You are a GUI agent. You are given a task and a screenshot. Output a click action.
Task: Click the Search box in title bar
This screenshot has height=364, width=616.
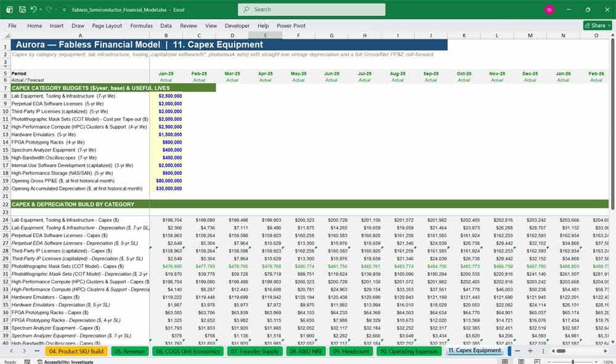(312, 9)
